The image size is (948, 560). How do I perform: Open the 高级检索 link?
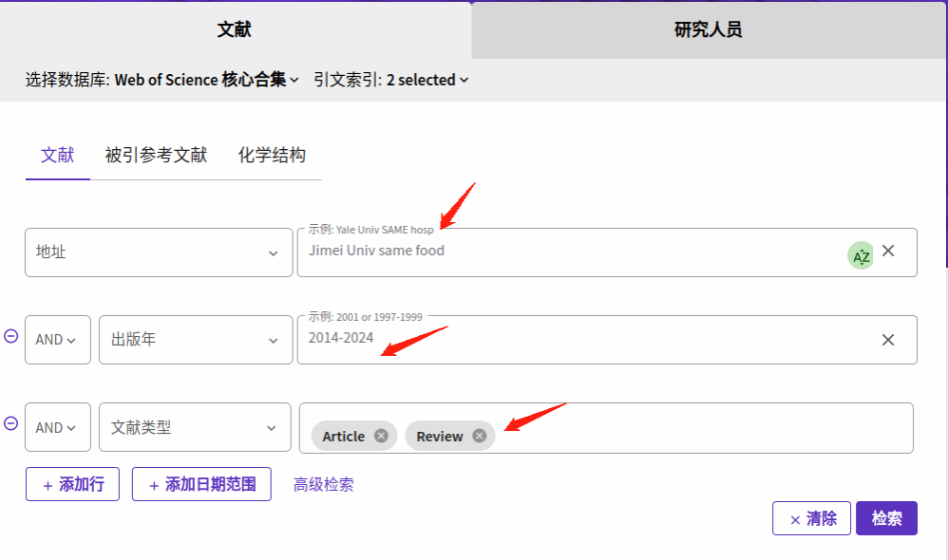(324, 484)
